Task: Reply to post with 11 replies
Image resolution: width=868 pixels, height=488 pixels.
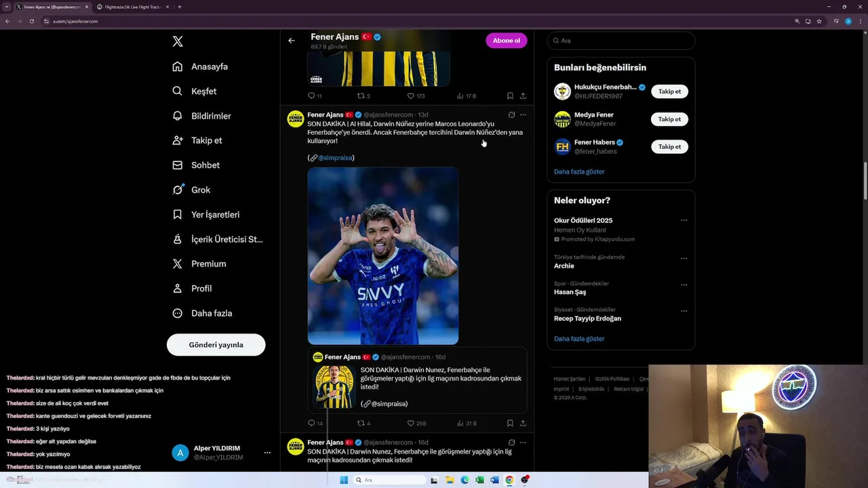Action: coord(315,96)
